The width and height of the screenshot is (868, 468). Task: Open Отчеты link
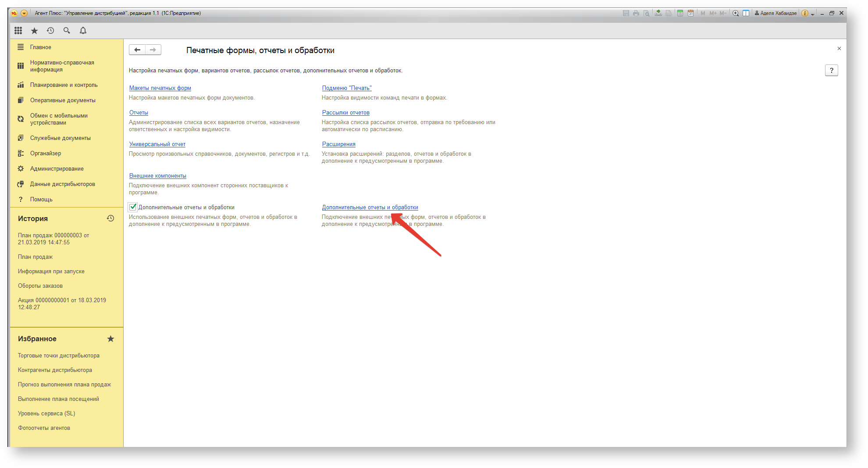pos(139,113)
